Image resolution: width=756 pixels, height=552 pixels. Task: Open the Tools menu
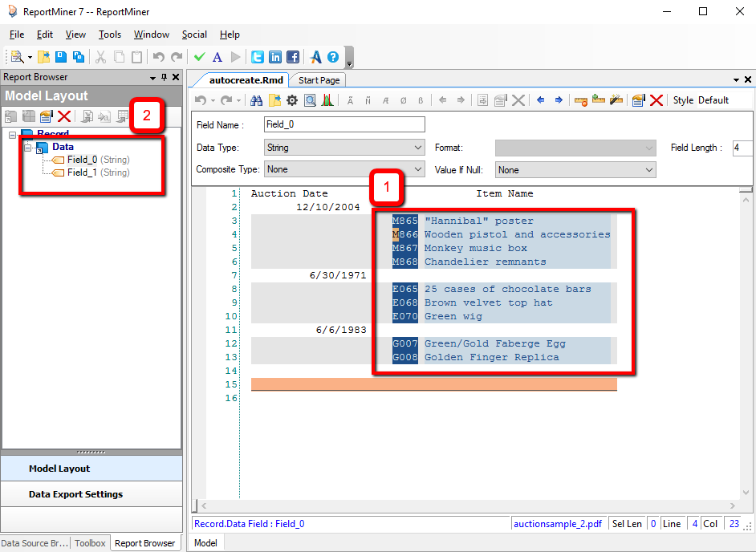pyautogui.click(x=110, y=34)
